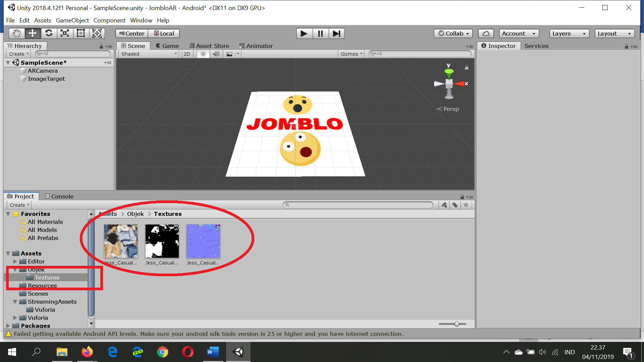Select the black-and-white Jess_Casual texture thumbnail
The height and width of the screenshot is (362, 644).
pos(162,241)
